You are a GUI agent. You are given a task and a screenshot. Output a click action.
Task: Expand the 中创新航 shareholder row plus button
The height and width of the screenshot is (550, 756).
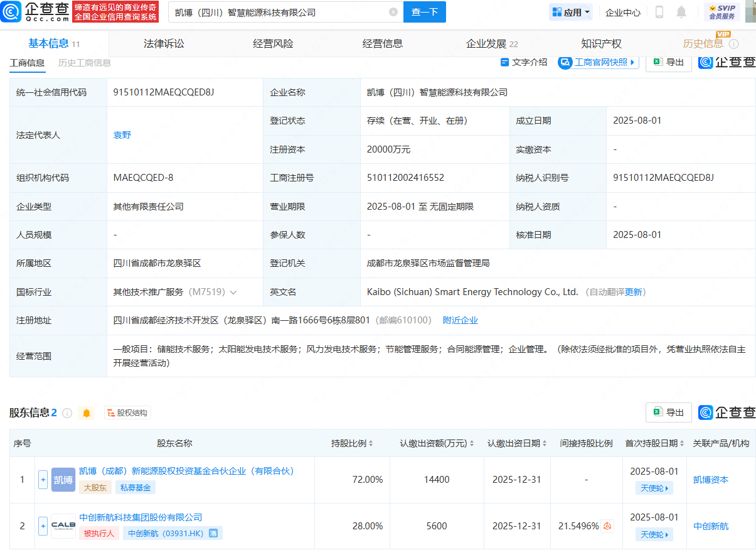[43, 526]
